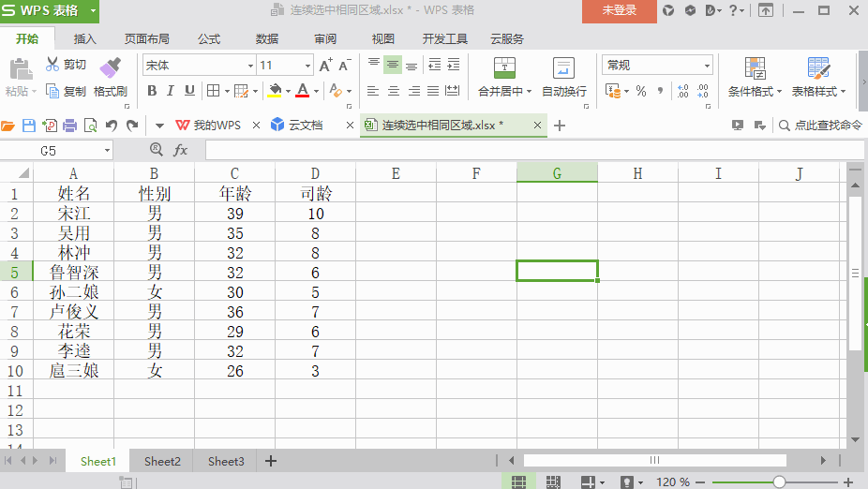The width and height of the screenshot is (868, 489).
Task: Open the 公式 ribbon tab
Action: coord(209,38)
